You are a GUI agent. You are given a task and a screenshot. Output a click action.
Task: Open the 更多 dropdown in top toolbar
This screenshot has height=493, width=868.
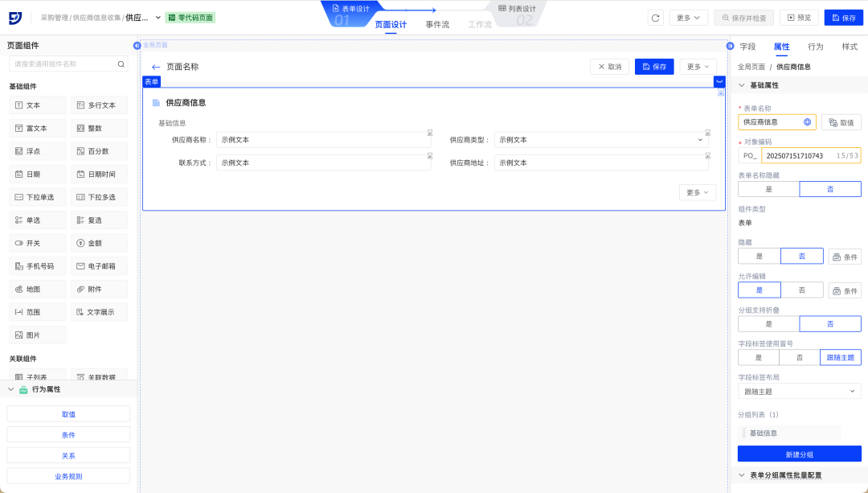(x=688, y=18)
